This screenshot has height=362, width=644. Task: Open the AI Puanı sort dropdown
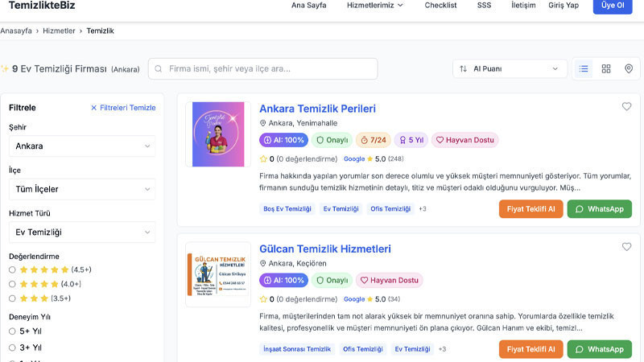point(510,69)
